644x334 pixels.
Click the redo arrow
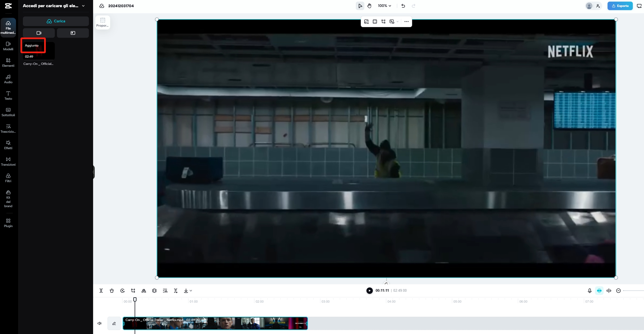(414, 6)
